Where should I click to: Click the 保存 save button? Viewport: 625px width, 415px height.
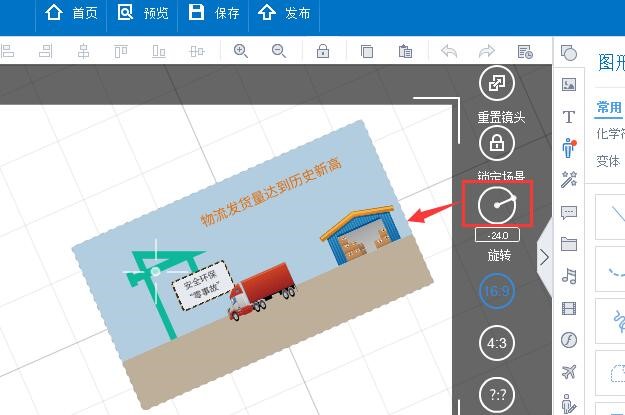(x=214, y=14)
